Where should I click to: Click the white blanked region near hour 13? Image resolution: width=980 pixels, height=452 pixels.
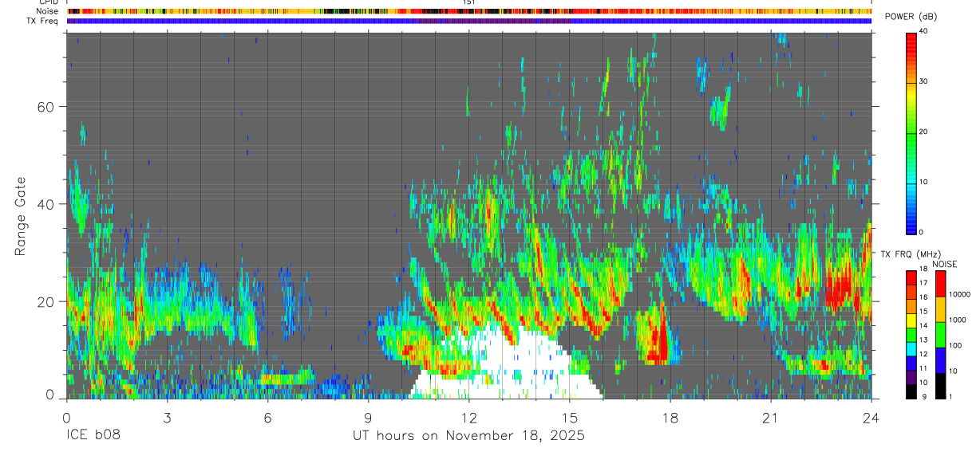(x=511, y=363)
